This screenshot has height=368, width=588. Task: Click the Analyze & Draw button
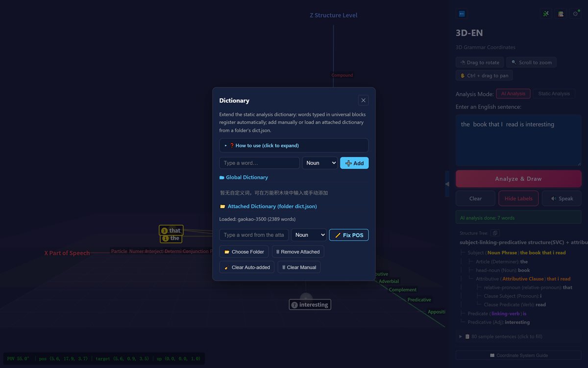(x=518, y=179)
